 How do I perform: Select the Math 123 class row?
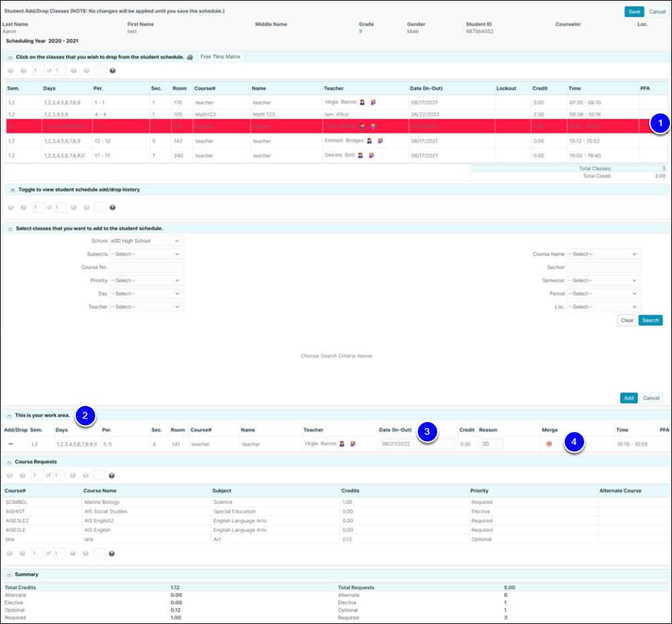tap(337, 115)
